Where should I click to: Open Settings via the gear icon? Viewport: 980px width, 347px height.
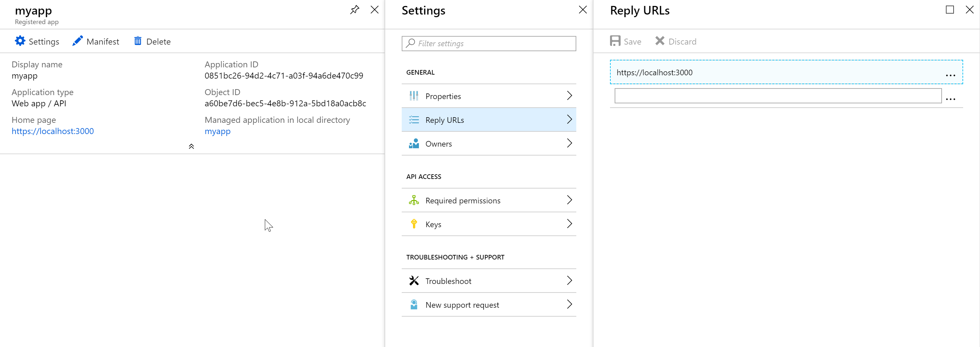coord(20,41)
